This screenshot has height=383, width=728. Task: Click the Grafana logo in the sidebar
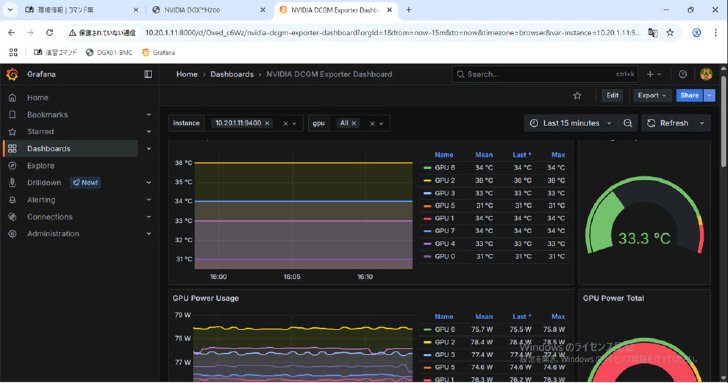13,74
